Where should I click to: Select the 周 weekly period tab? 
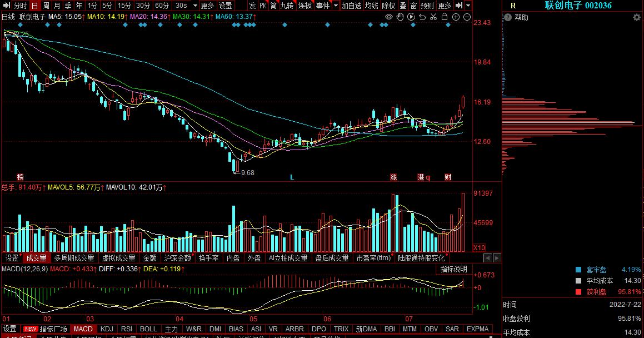click(x=46, y=6)
